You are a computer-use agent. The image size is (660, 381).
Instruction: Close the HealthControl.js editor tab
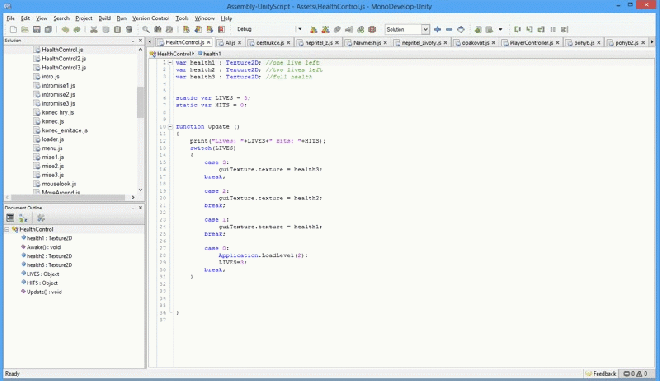(x=208, y=43)
